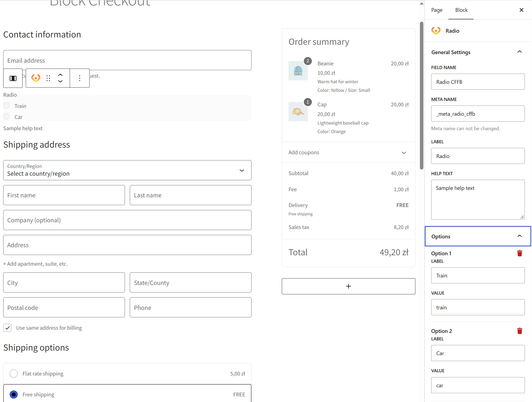
Task: Select the parent block columns icon
Action: [13, 78]
